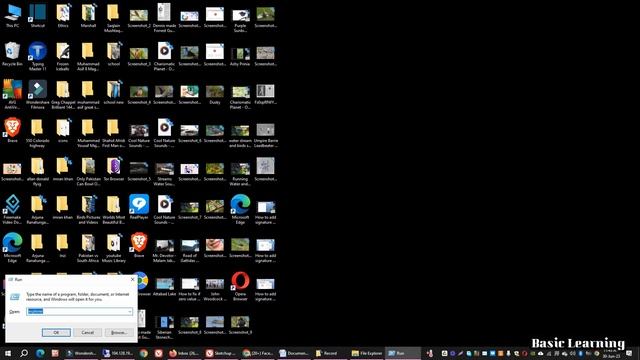Click Cancel in Run dialog
640x360 pixels.
tap(88, 333)
